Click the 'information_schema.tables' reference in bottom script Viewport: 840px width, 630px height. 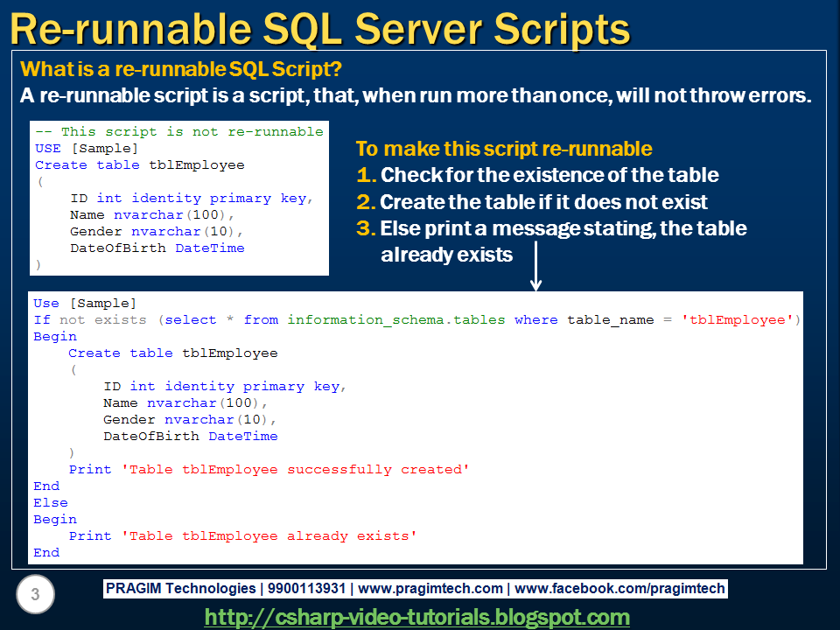point(392,319)
